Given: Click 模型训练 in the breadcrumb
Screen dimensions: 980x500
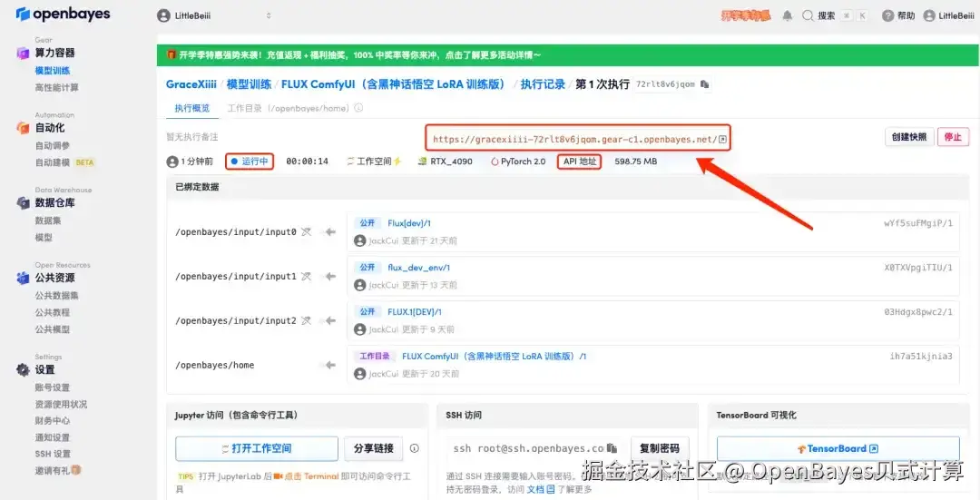Looking at the screenshot, I should [x=249, y=84].
